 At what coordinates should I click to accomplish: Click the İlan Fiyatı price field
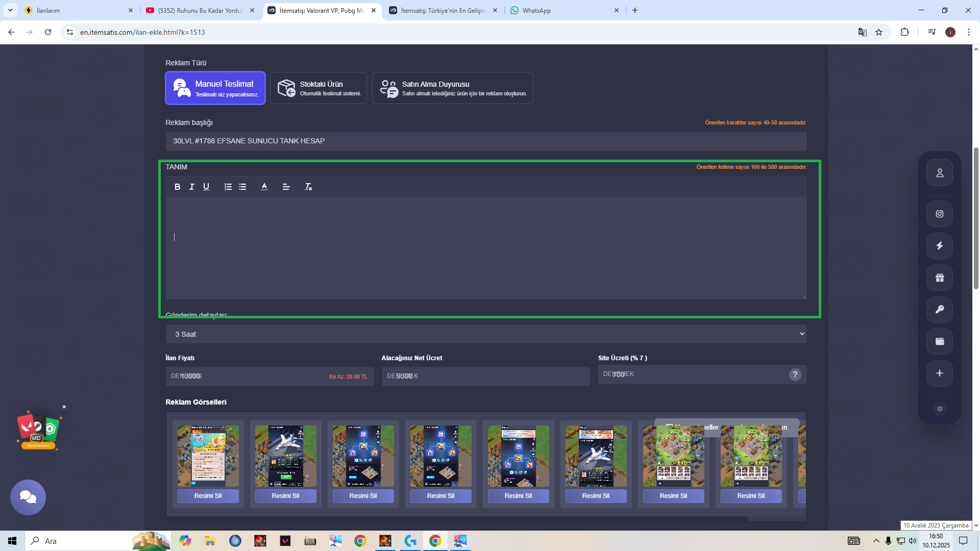pos(270,377)
